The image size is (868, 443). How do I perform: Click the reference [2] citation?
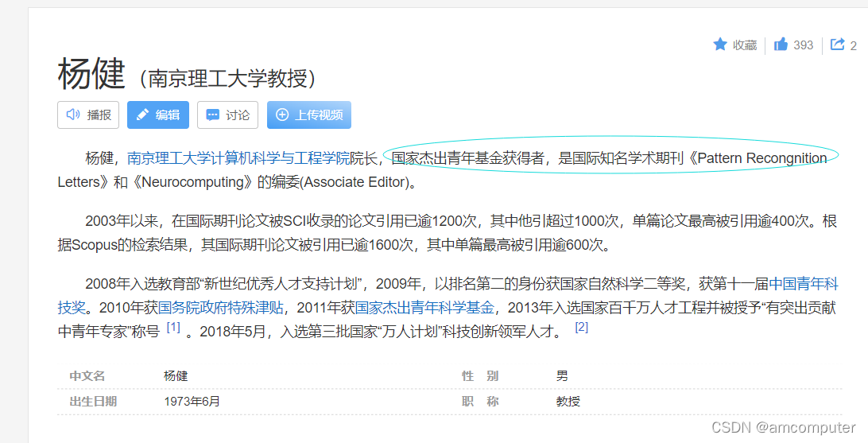581,327
